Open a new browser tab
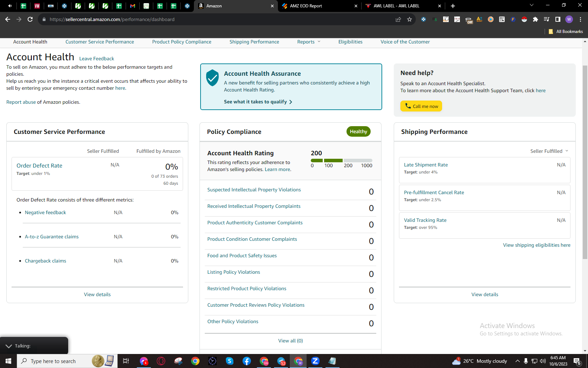The height and width of the screenshot is (368, 588). 453,6
